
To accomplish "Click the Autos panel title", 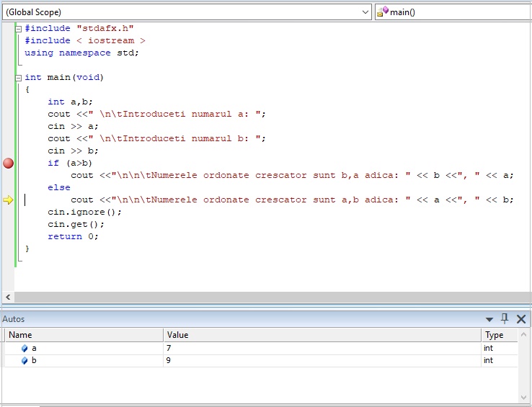I will tap(14, 319).
